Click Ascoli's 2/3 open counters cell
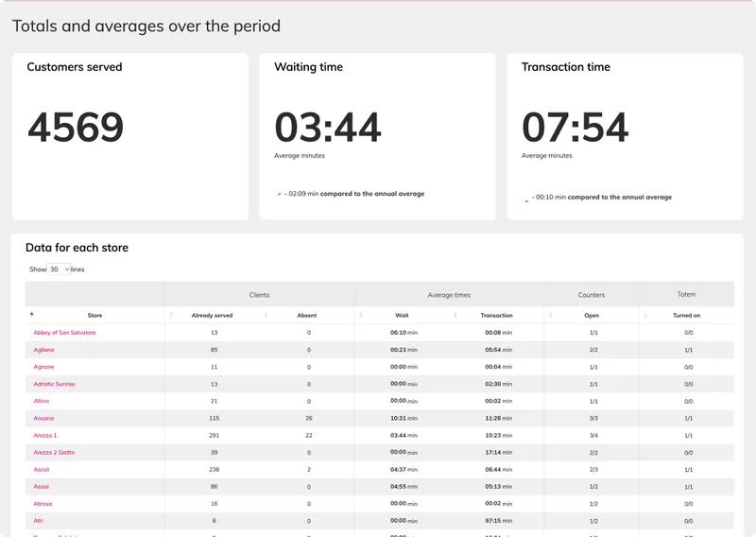 (593, 470)
